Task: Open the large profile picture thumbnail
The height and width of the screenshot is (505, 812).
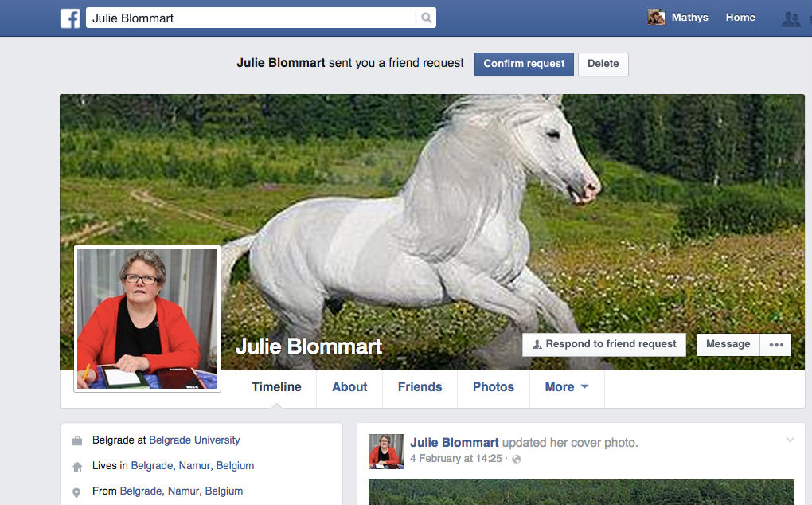Action: (147, 319)
